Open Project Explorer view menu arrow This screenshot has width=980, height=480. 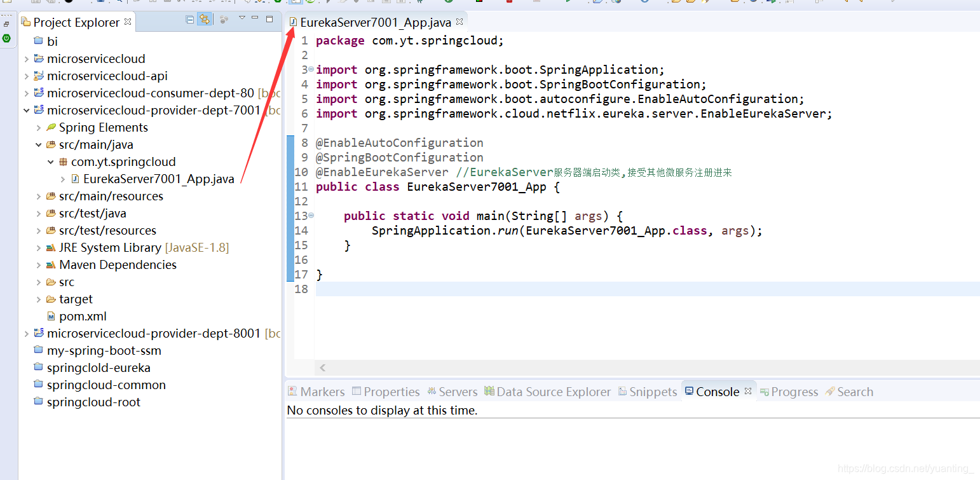pos(242,18)
